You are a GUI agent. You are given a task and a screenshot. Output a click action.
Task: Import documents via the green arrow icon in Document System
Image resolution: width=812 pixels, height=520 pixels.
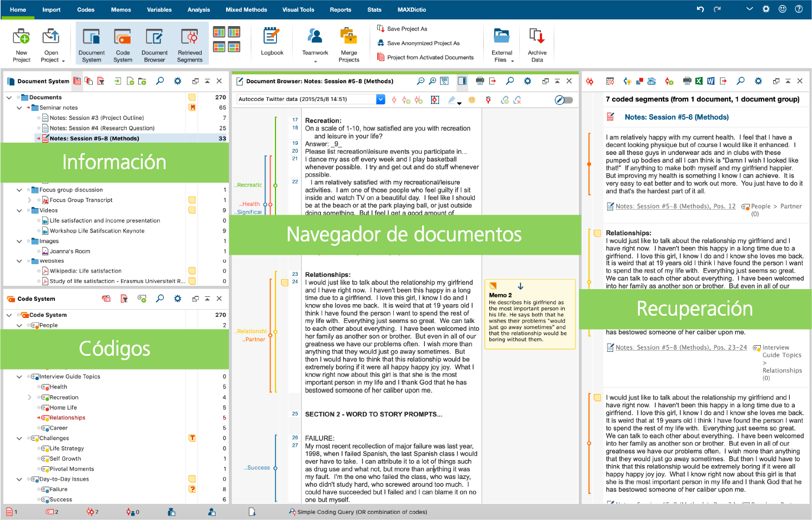point(118,81)
